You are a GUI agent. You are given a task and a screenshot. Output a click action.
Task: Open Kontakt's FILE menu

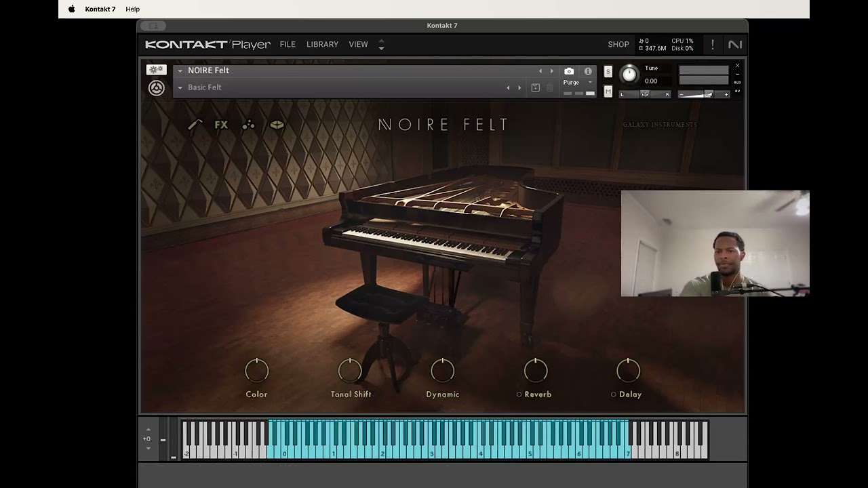pos(288,44)
